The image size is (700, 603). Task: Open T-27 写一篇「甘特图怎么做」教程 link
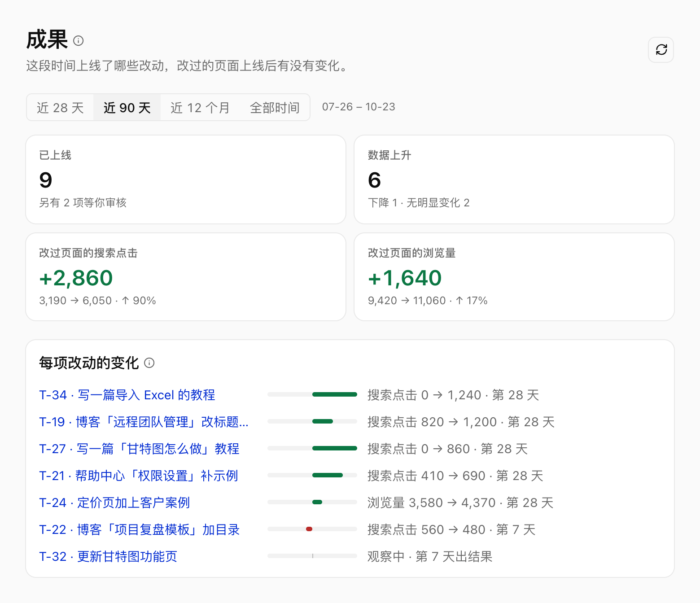[x=139, y=449]
